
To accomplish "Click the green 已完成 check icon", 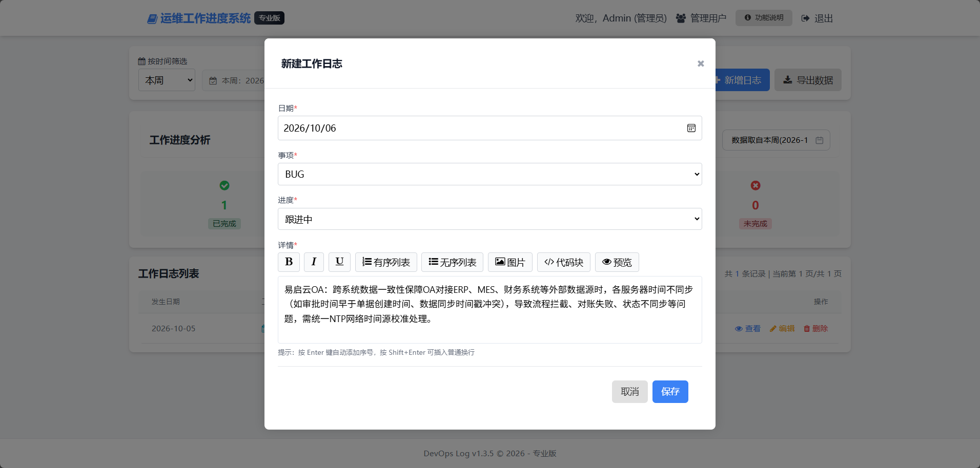I will click(224, 185).
